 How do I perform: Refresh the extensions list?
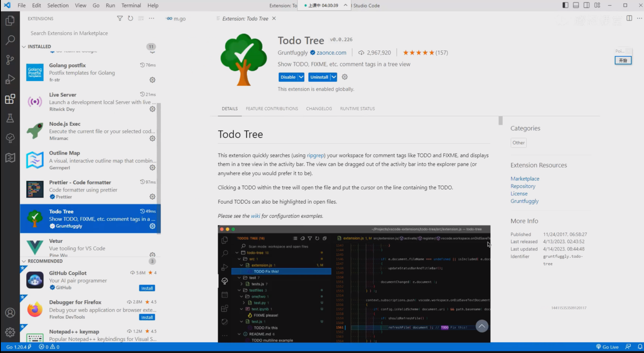tap(130, 19)
